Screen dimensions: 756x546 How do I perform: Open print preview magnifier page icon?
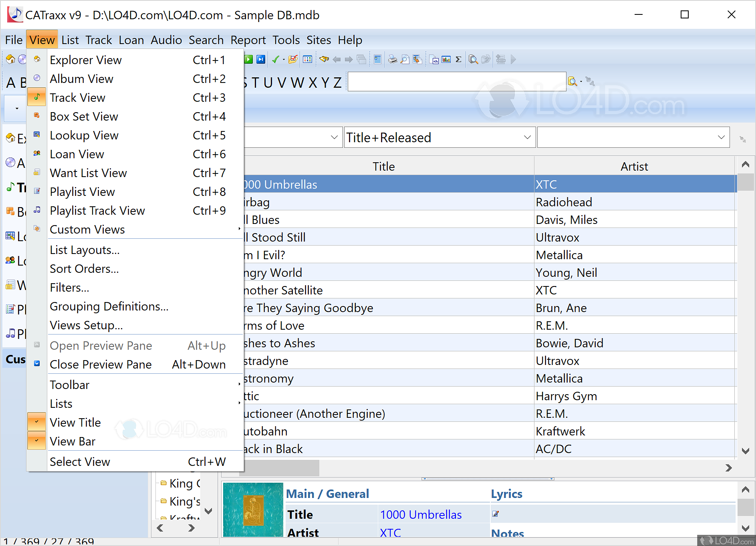coord(405,60)
